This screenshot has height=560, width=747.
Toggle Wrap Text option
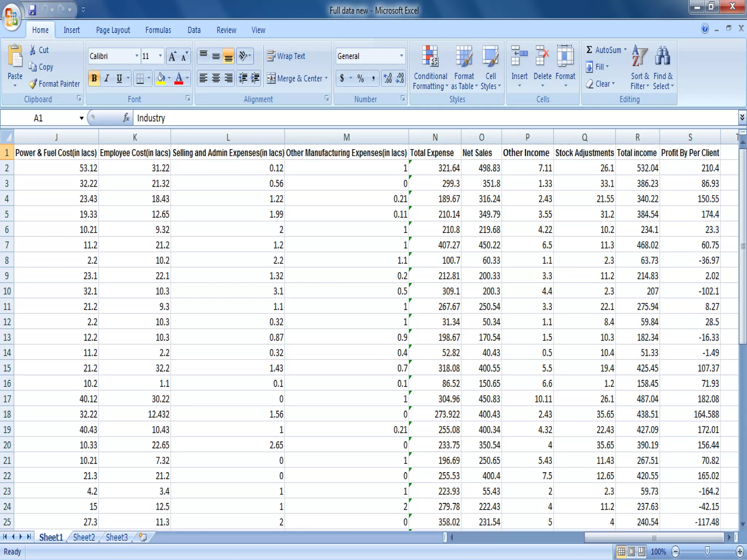point(286,56)
